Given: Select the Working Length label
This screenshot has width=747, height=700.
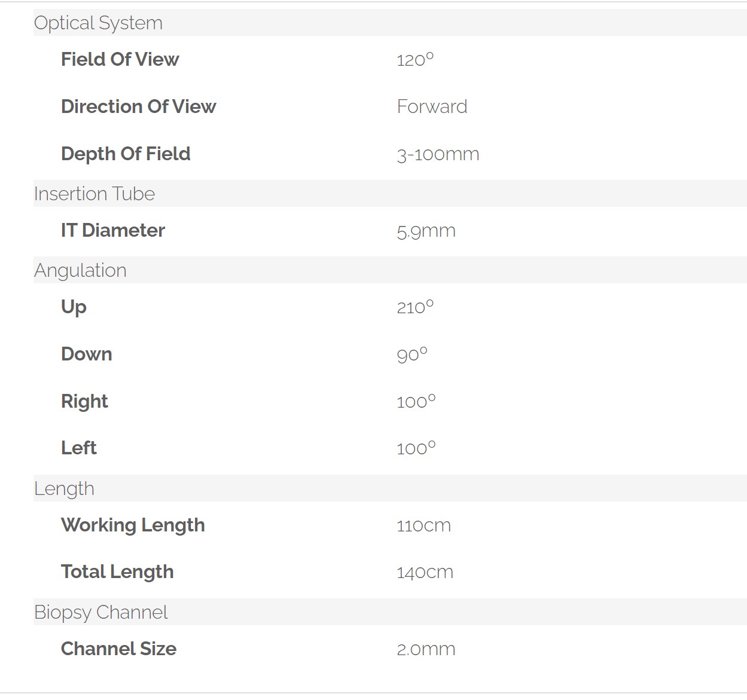Looking at the screenshot, I should coord(133,525).
